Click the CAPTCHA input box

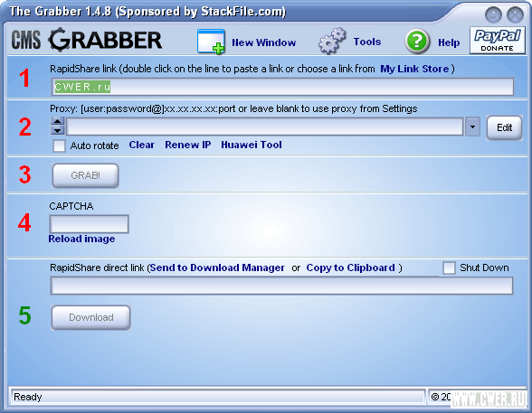pyautogui.click(x=90, y=224)
